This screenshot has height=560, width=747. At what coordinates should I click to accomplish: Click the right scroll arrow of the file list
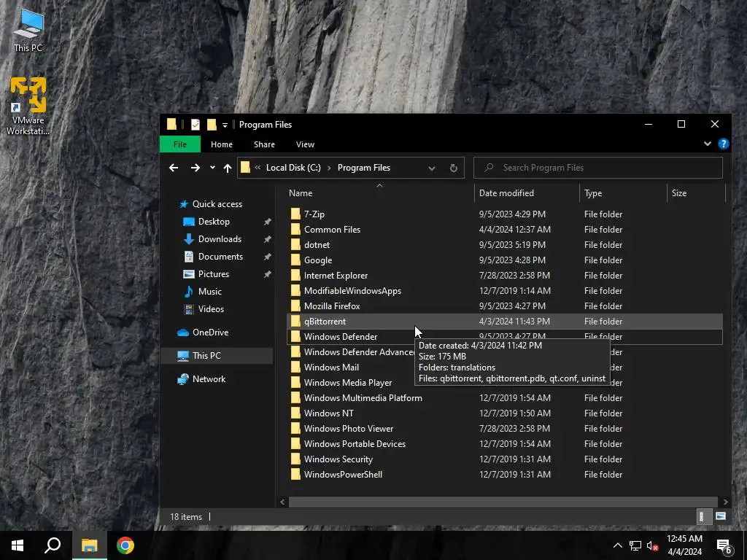(725, 502)
